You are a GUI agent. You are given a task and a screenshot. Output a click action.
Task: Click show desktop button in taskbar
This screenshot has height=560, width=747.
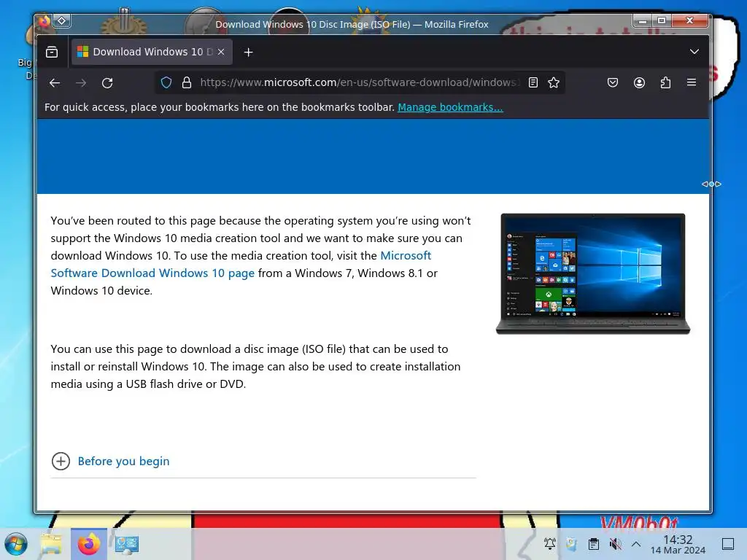click(x=728, y=544)
